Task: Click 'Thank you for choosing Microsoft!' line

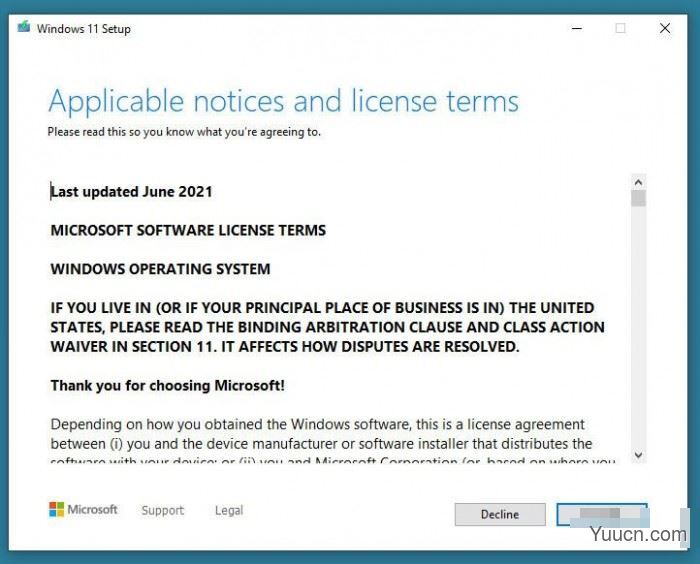Action: pyautogui.click(x=167, y=385)
